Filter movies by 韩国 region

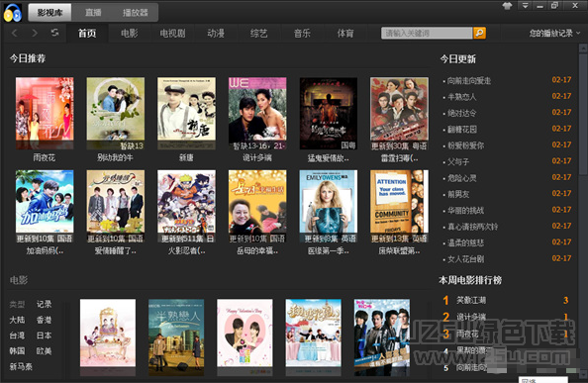[17, 351]
